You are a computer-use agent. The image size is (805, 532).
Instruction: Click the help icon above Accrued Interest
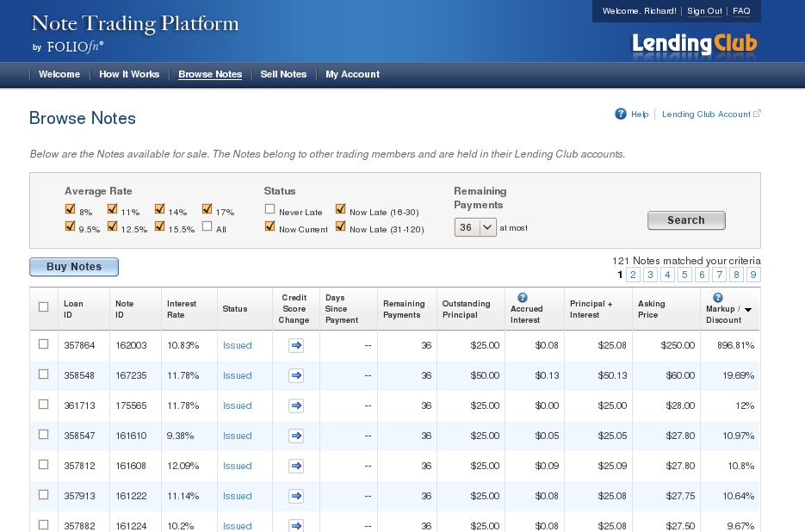click(523, 297)
